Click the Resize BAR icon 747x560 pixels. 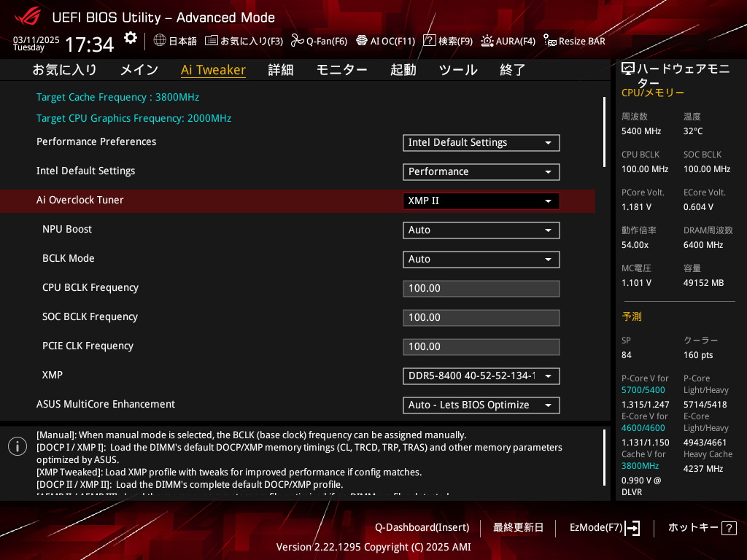(x=550, y=41)
